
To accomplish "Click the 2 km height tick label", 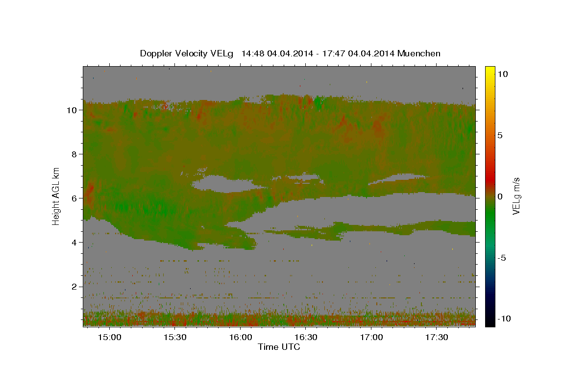I will pos(73,287).
